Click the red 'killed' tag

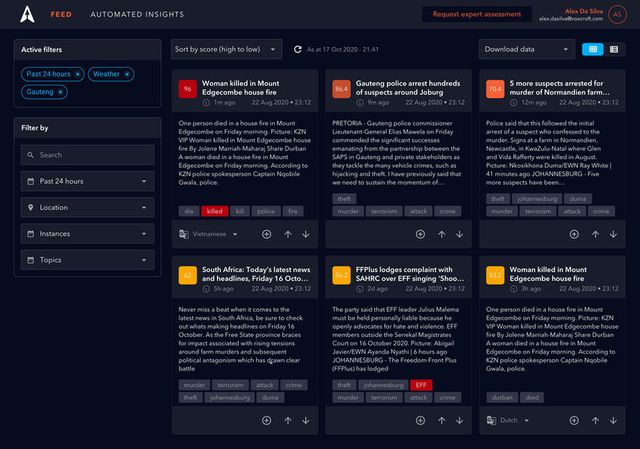pos(215,211)
